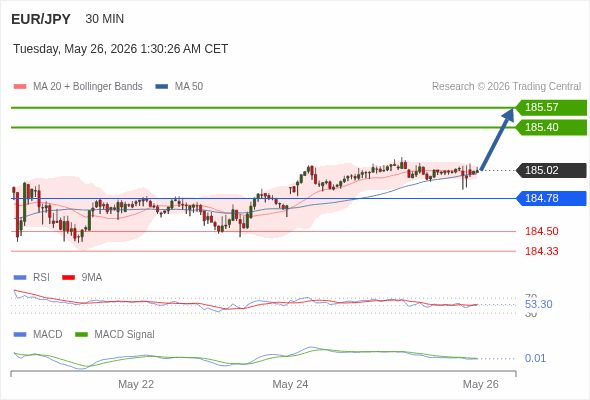Image resolution: width=590 pixels, height=400 pixels.
Task: Click the 185.57 green resistance label
Action: 551,108
